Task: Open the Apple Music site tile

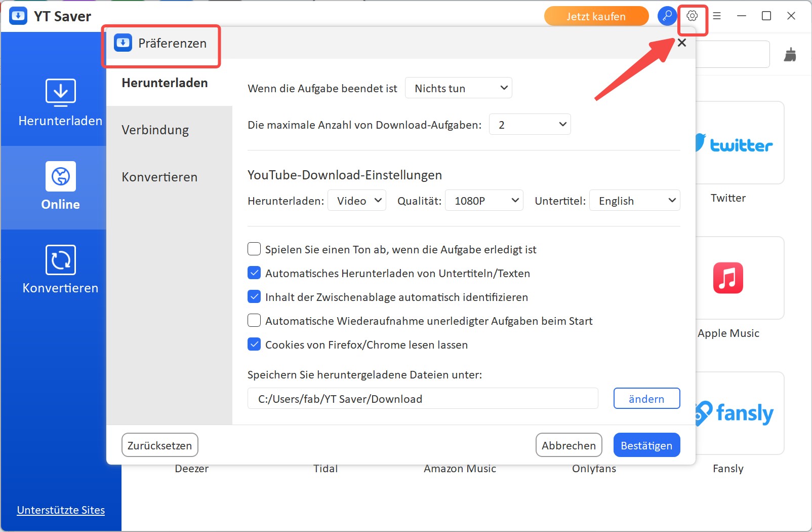Action: (x=740, y=278)
